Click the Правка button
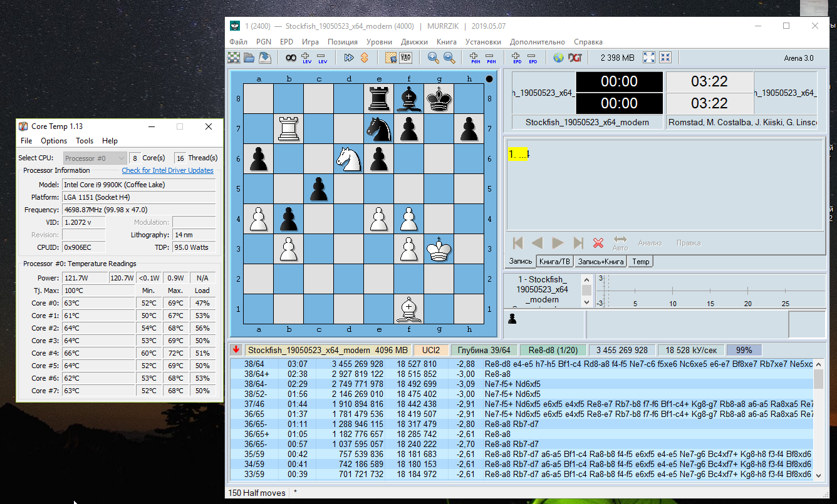The image size is (837, 504). [689, 243]
